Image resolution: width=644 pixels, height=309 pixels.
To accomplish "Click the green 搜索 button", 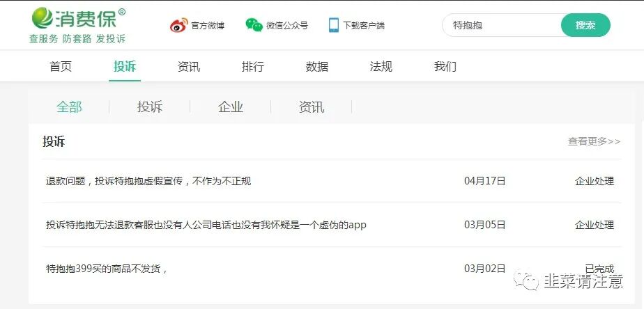I will click(585, 25).
